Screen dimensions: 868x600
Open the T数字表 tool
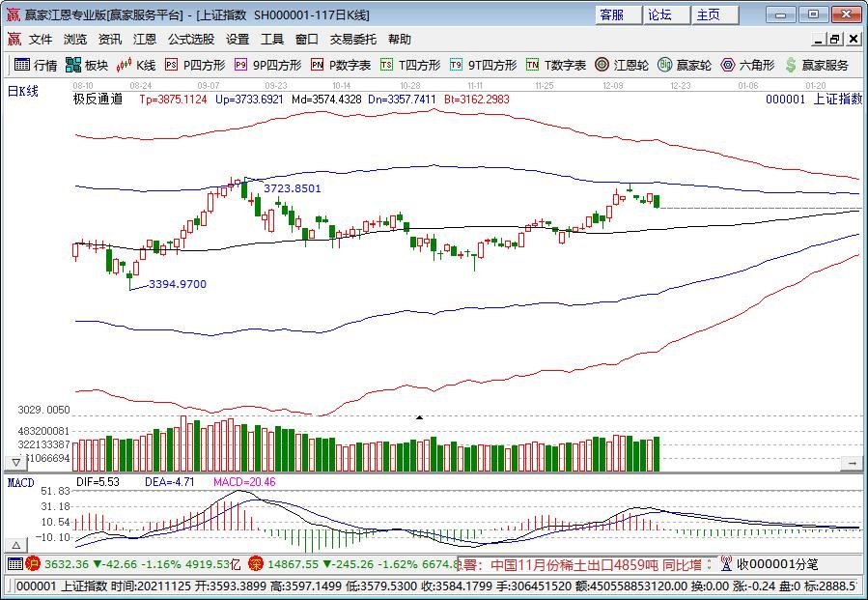(556, 65)
